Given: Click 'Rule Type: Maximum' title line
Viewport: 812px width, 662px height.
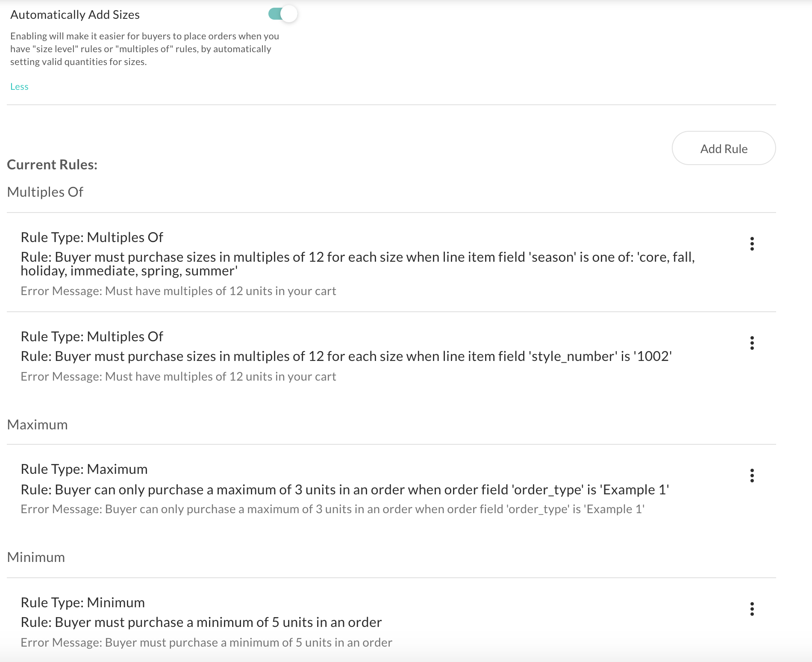Looking at the screenshot, I should [84, 469].
